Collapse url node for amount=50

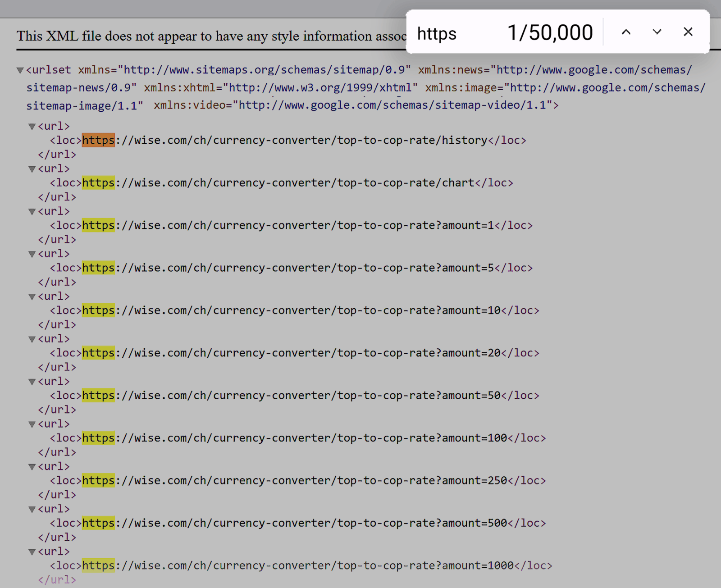(x=32, y=382)
